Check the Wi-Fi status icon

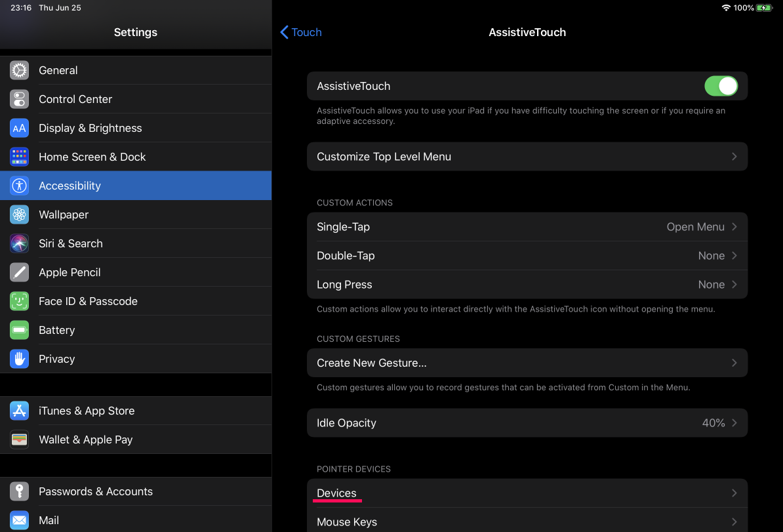click(726, 8)
